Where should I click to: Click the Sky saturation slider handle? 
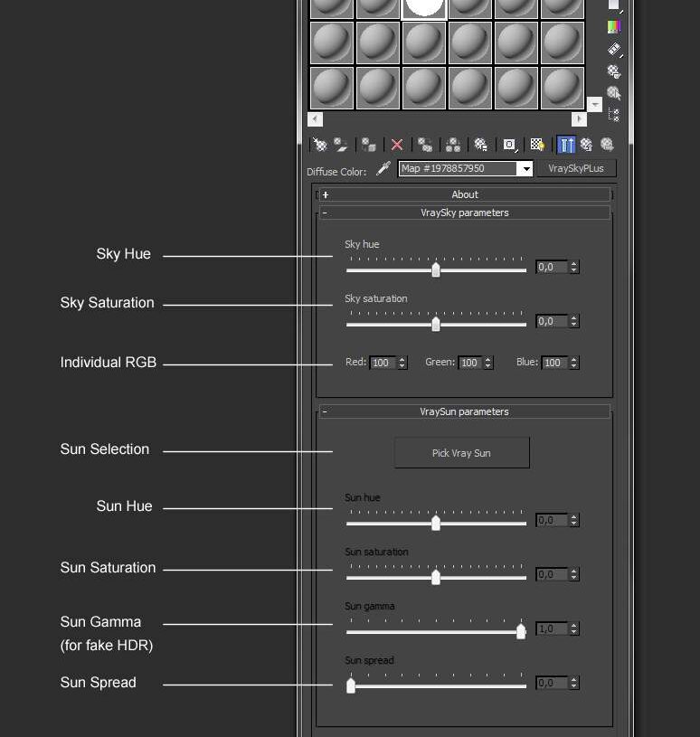[x=436, y=324]
